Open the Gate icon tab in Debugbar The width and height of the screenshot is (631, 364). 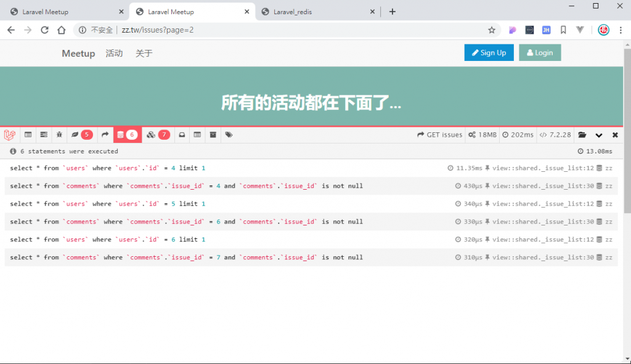tap(197, 135)
